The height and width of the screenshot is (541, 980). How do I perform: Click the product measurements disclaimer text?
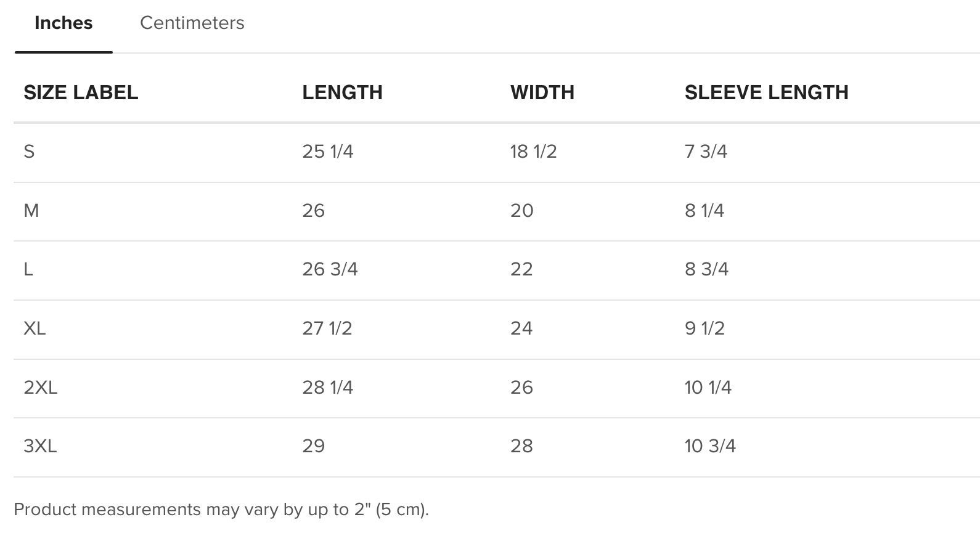pos(221,510)
